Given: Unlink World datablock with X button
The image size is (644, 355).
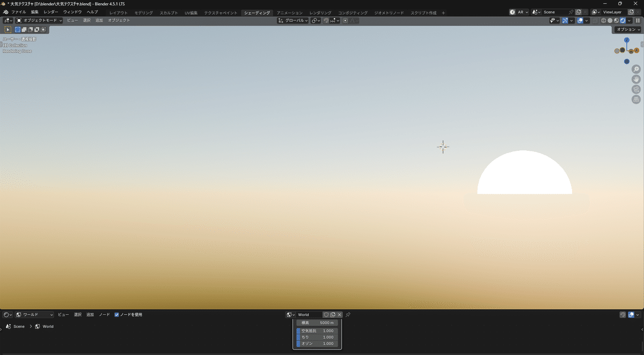Looking at the screenshot, I should pos(340,315).
